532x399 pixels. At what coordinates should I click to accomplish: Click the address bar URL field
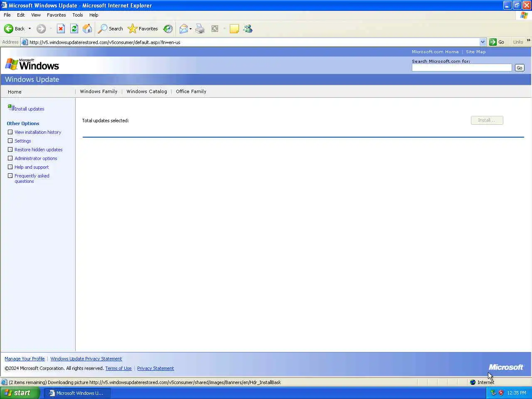point(254,42)
